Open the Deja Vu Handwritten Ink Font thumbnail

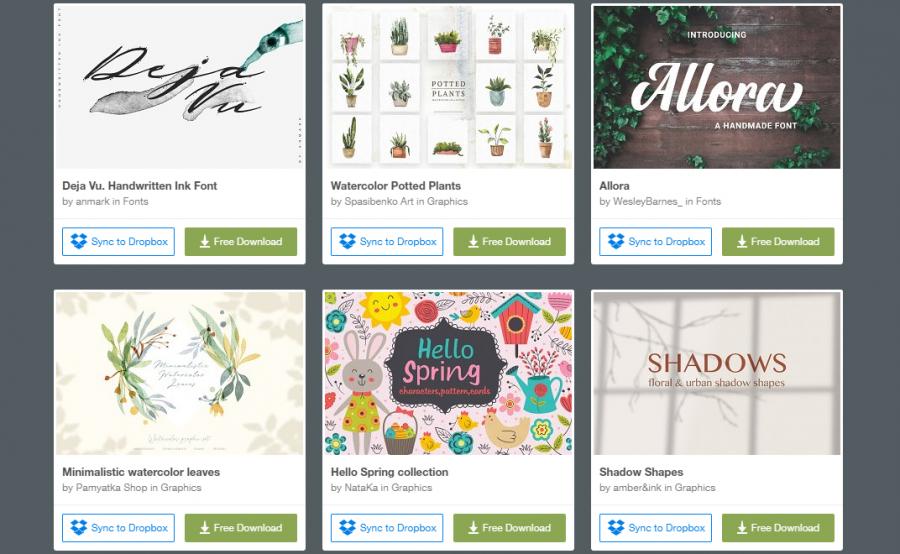180,87
